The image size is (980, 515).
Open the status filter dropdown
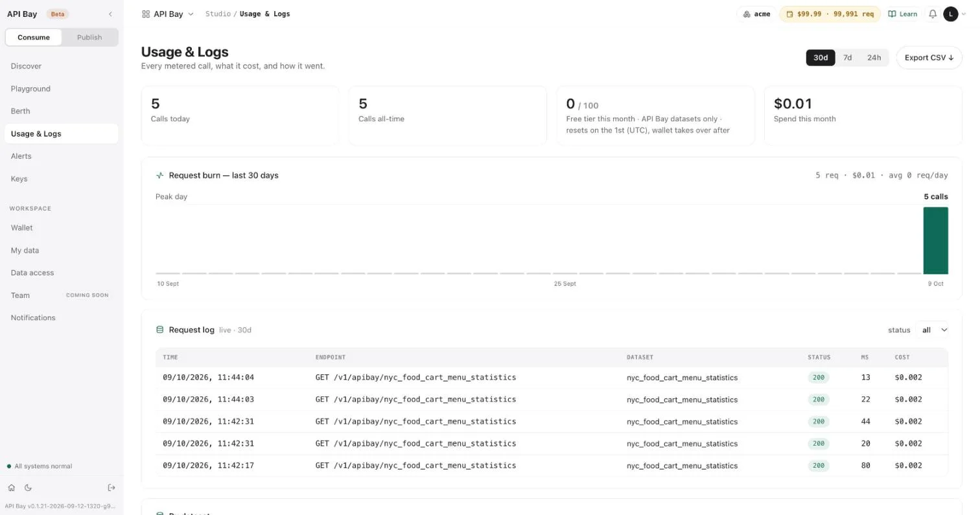(933, 330)
